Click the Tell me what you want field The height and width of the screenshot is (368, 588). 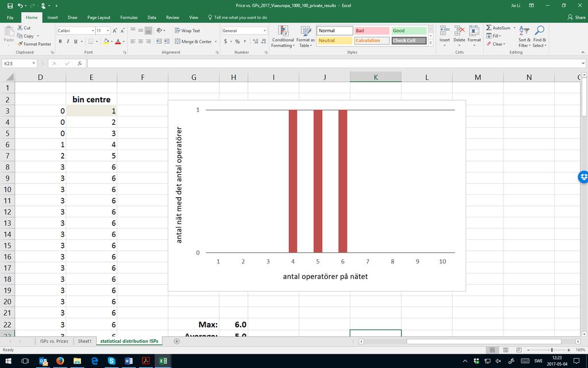[x=237, y=17]
